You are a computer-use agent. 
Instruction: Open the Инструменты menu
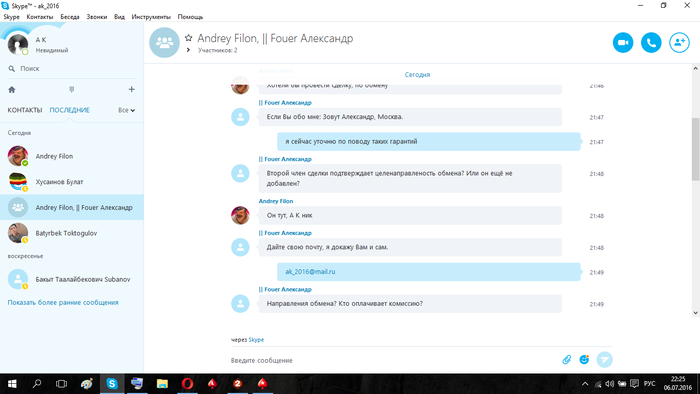(151, 17)
